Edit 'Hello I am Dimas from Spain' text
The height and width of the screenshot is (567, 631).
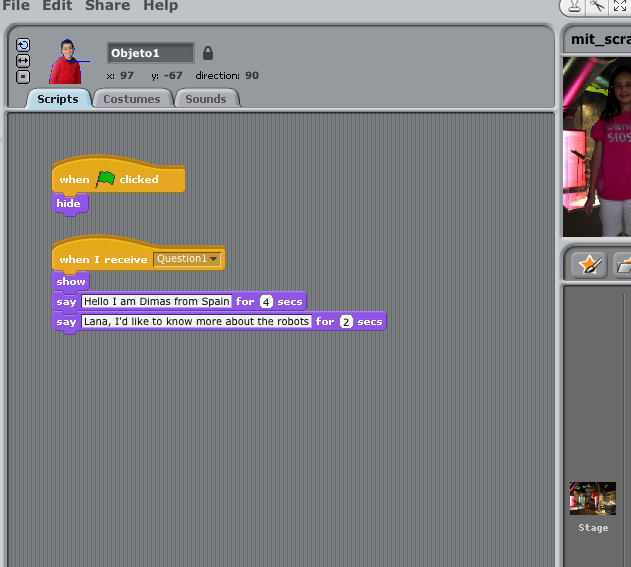coord(157,301)
